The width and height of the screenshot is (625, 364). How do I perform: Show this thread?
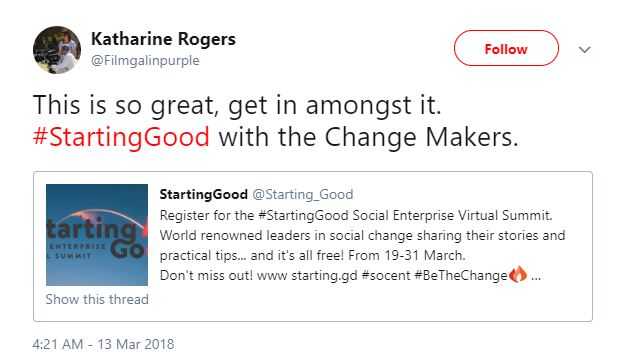97,299
